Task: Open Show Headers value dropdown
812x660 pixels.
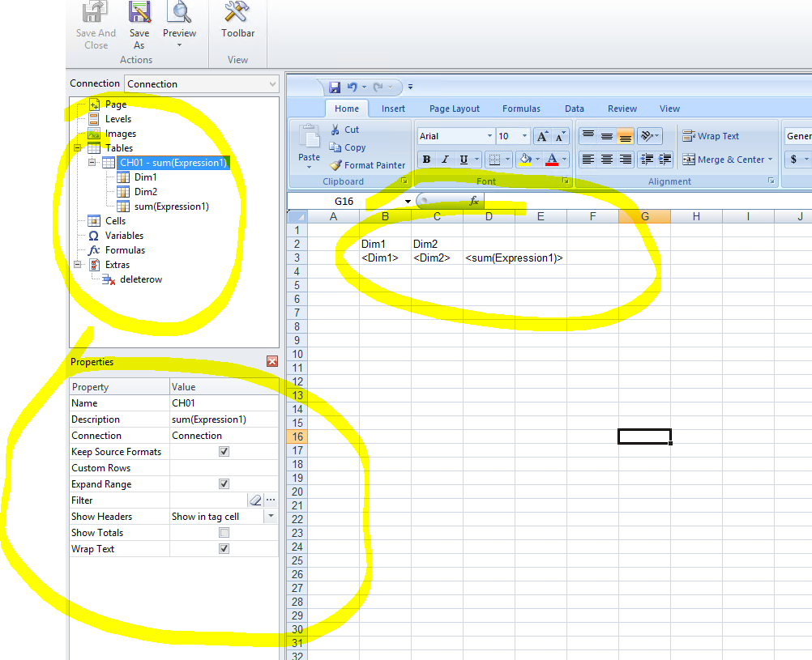Action: [271, 517]
